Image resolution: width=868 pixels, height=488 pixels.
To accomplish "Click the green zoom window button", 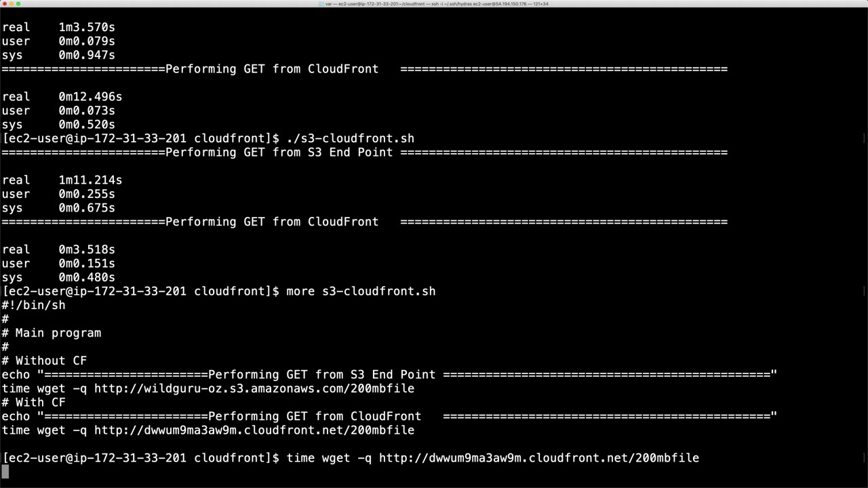I will (x=18, y=4).
